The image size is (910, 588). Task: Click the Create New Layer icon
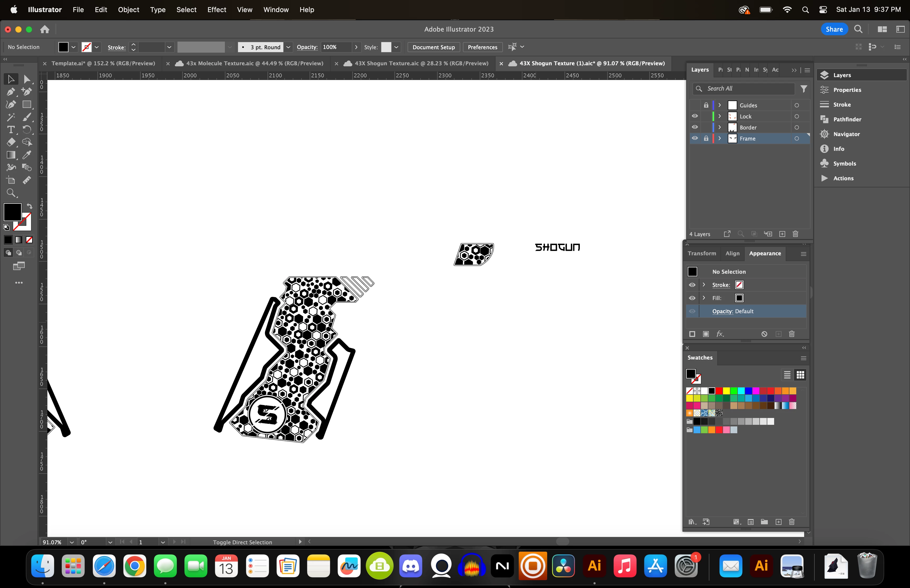click(x=782, y=234)
